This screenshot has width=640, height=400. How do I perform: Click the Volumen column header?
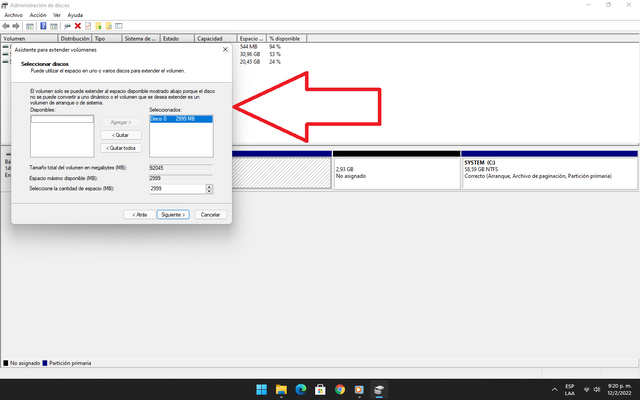(x=29, y=38)
